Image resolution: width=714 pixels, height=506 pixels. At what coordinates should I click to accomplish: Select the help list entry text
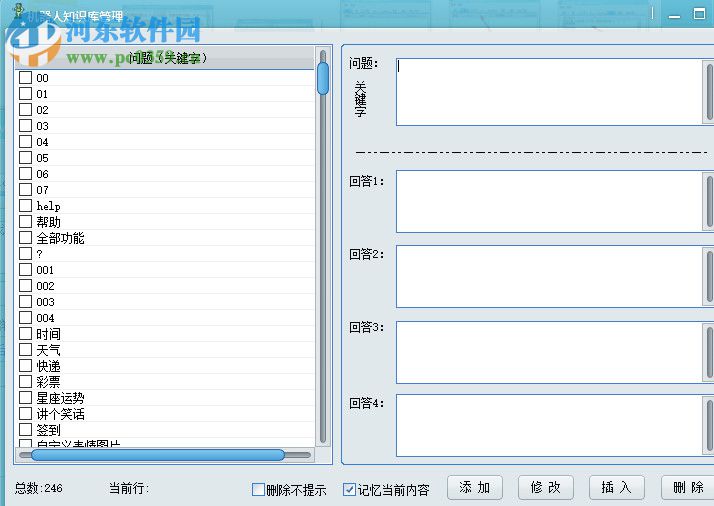click(x=48, y=206)
